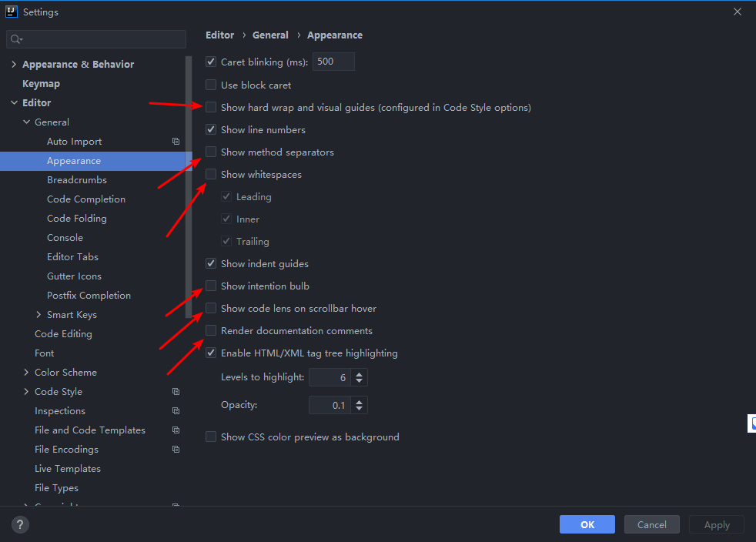Disable Show line numbers checkbox
Viewport: 756px width, 542px height.
211,130
